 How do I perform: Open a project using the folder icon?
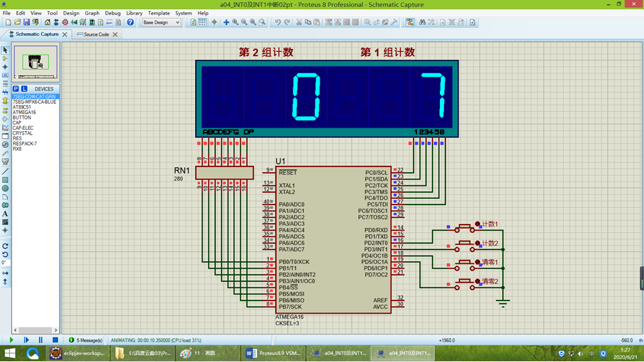tap(17, 22)
